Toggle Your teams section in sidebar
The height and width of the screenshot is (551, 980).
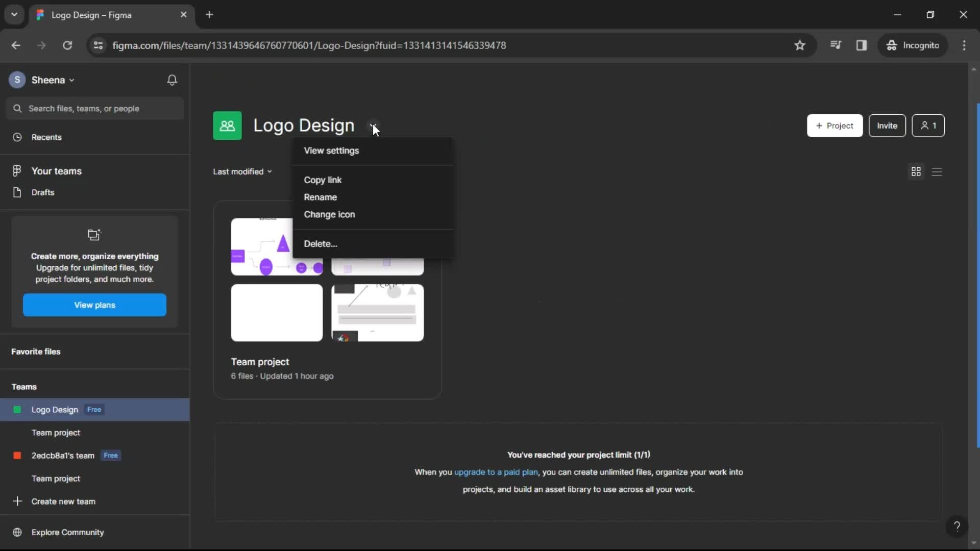(56, 170)
